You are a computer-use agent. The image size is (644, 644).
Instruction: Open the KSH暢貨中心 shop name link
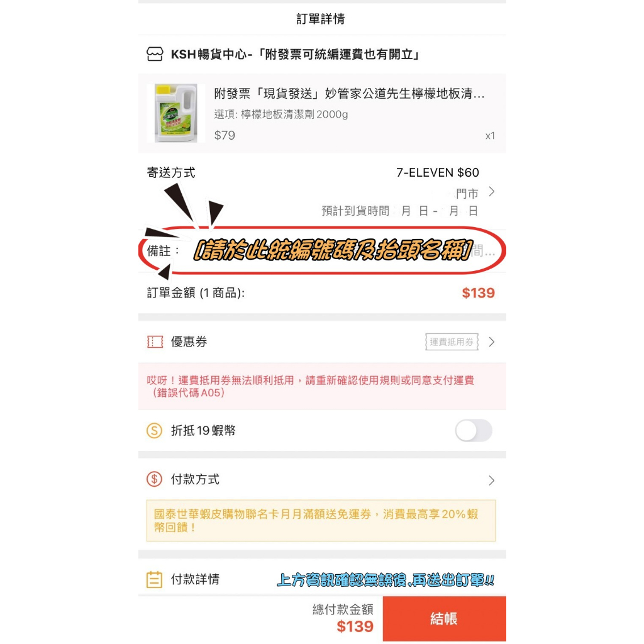295,54
